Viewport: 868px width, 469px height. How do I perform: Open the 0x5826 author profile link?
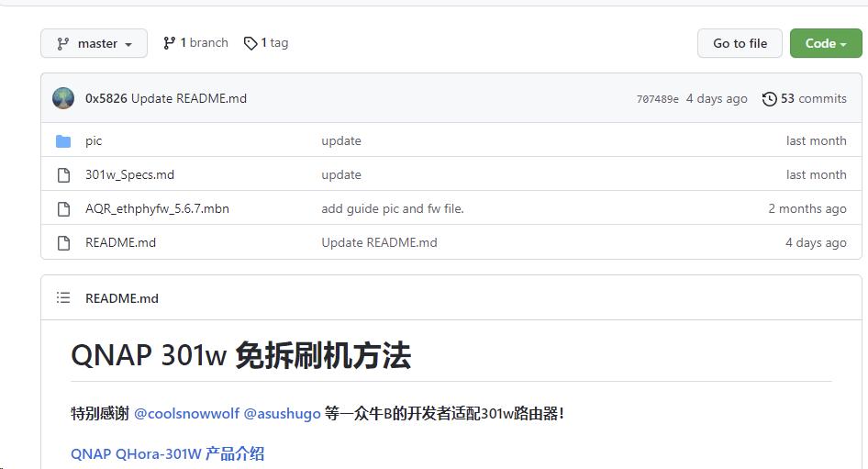click(106, 98)
